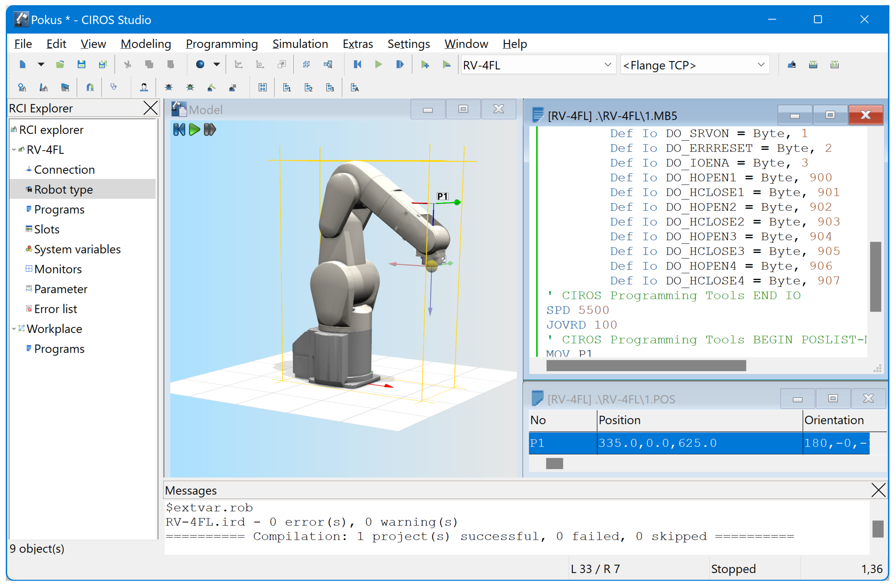Collapse the Workplace tree node
Image resolution: width=896 pixels, height=588 pixels.
click(14, 329)
